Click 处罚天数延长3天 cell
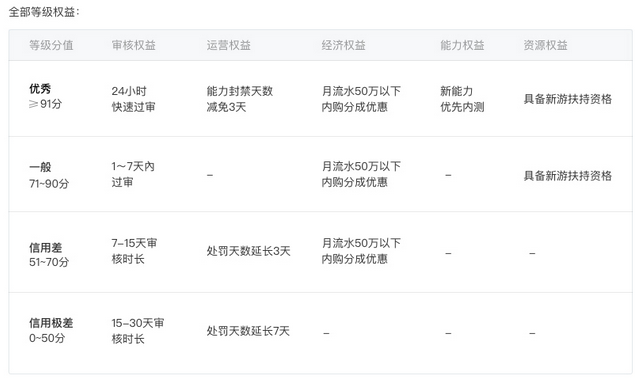This screenshot has height=388, width=637. click(x=248, y=251)
